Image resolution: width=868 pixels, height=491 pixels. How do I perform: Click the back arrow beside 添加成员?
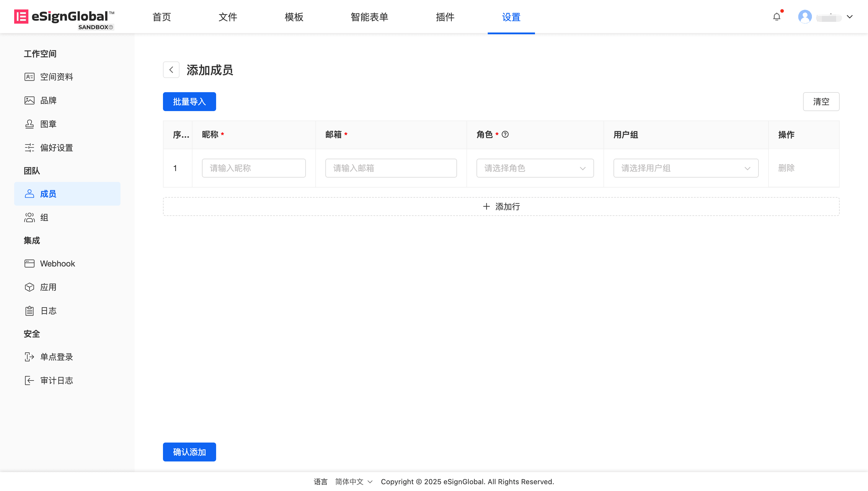(171, 70)
